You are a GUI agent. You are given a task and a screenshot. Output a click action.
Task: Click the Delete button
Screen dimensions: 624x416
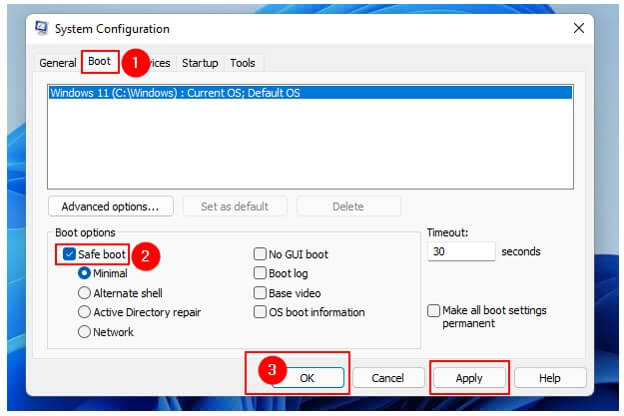[348, 206]
